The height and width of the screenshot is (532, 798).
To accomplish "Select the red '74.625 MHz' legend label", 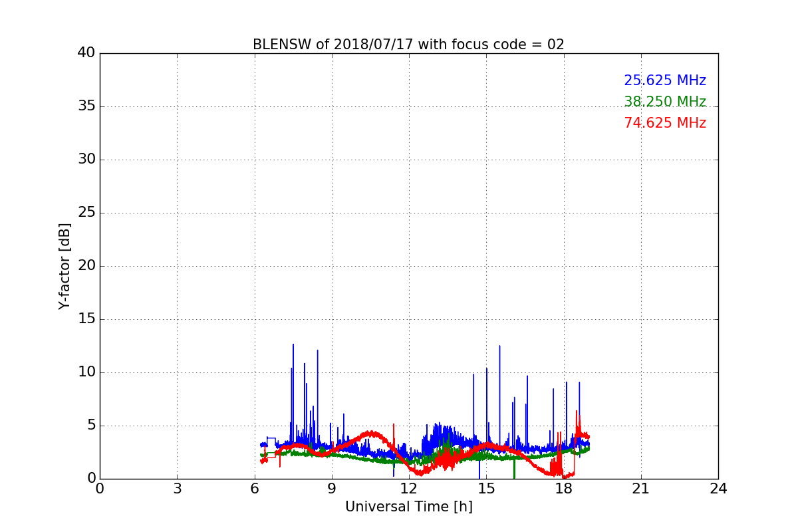I will pos(665,123).
